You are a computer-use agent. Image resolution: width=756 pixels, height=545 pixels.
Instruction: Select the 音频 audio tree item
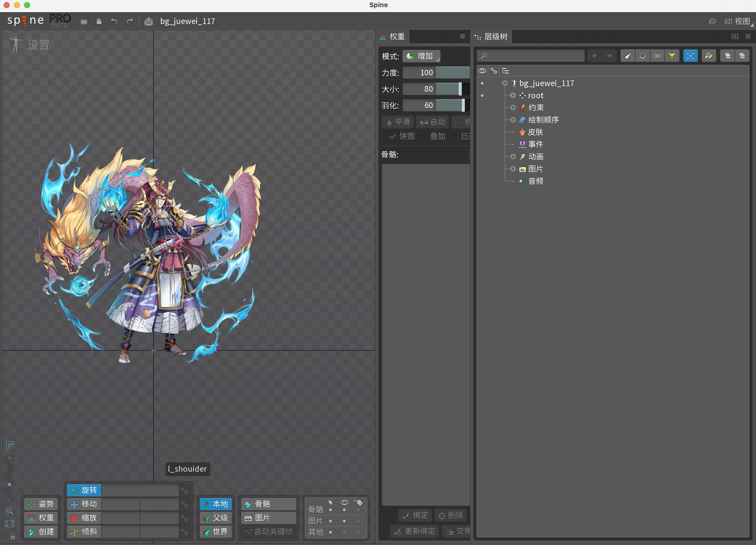535,181
